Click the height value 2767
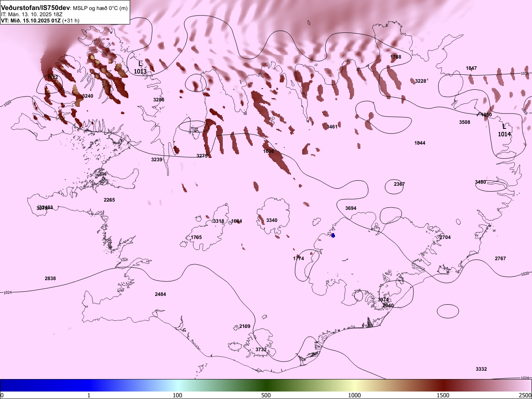This screenshot has width=532, height=399. [500, 259]
